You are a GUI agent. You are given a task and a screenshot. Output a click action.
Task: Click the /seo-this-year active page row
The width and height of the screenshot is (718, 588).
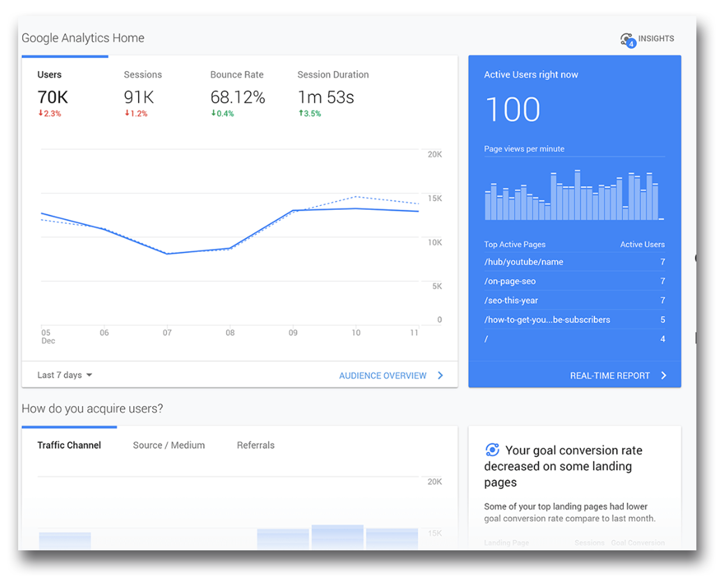click(575, 300)
